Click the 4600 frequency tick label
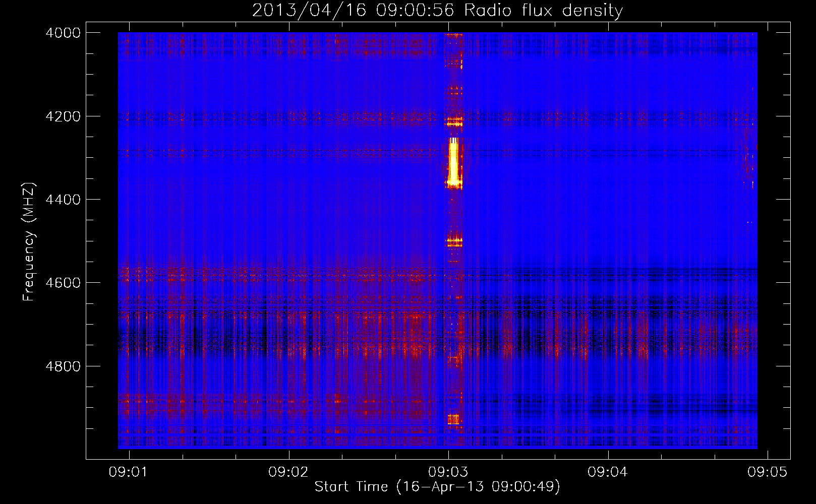The image size is (816, 504). point(63,283)
